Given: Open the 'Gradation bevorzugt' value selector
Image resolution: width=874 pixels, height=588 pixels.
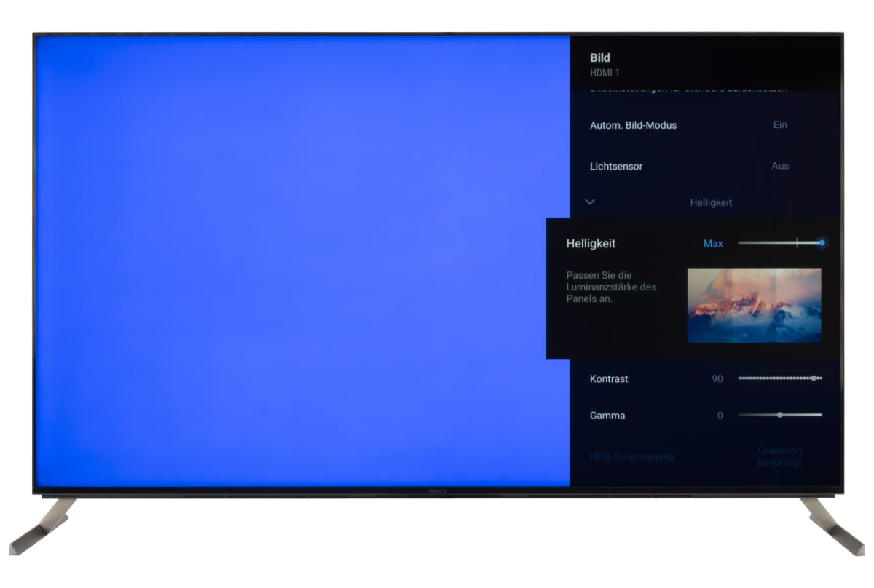Looking at the screenshot, I should pos(779,456).
